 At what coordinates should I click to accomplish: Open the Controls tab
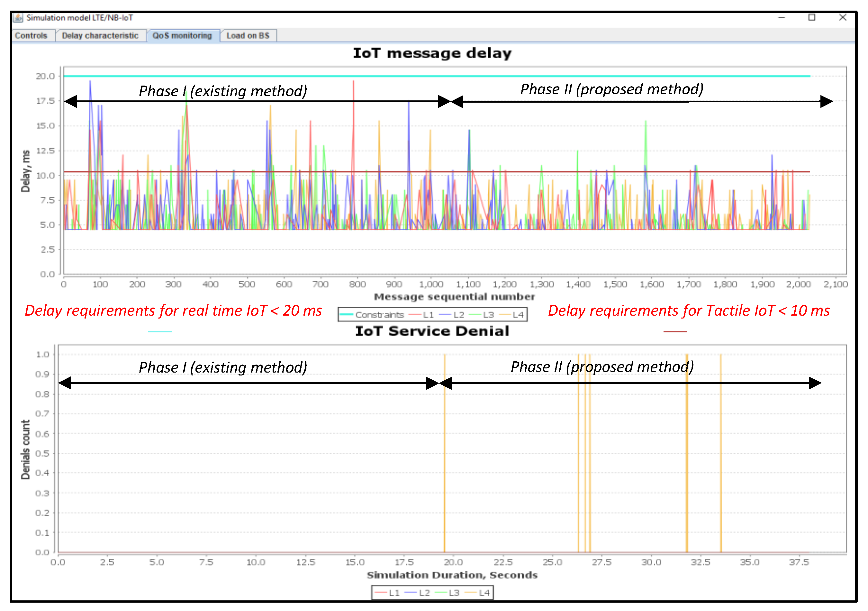32,36
